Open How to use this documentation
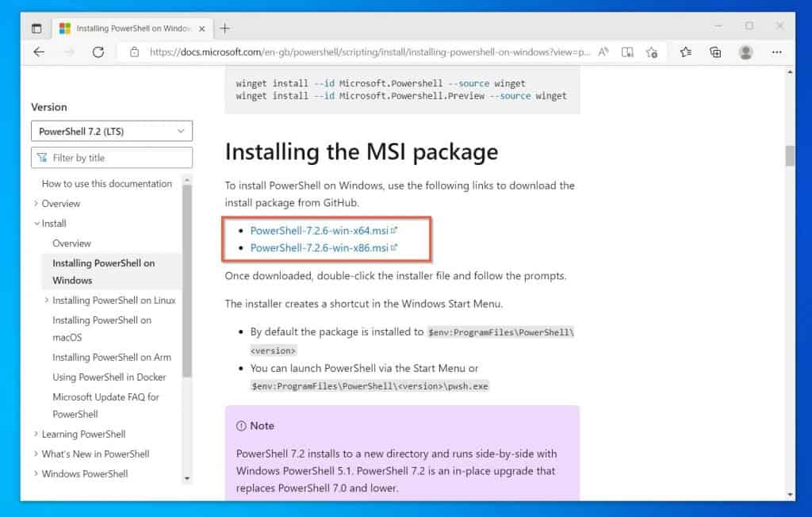The height and width of the screenshot is (517, 812). [x=107, y=183]
